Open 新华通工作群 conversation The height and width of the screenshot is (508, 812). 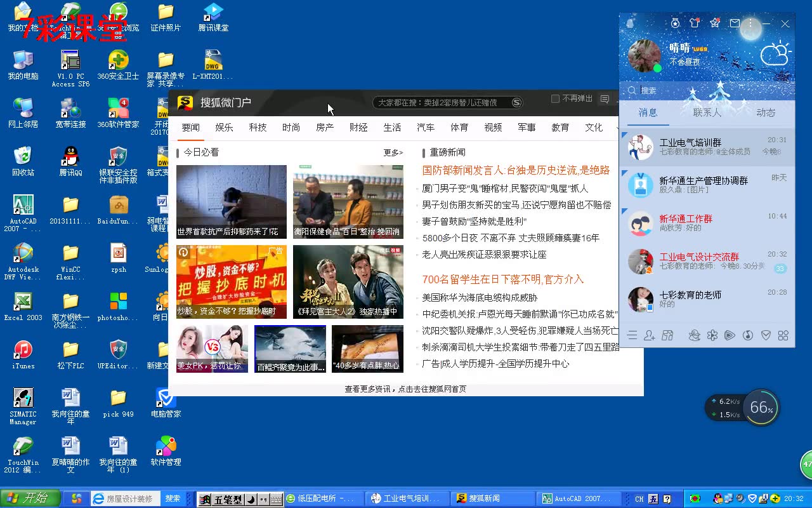coord(707,223)
